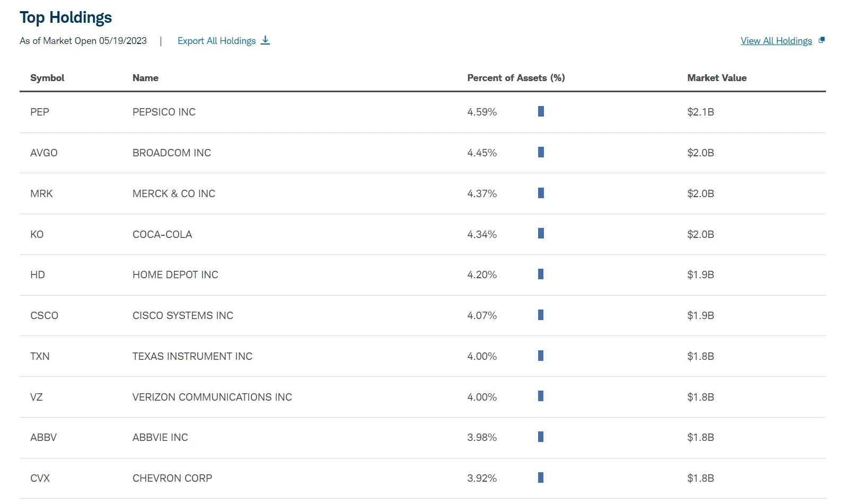
Task: Click the 4.20% value for Home Depot
Action: tap(482, 275)
